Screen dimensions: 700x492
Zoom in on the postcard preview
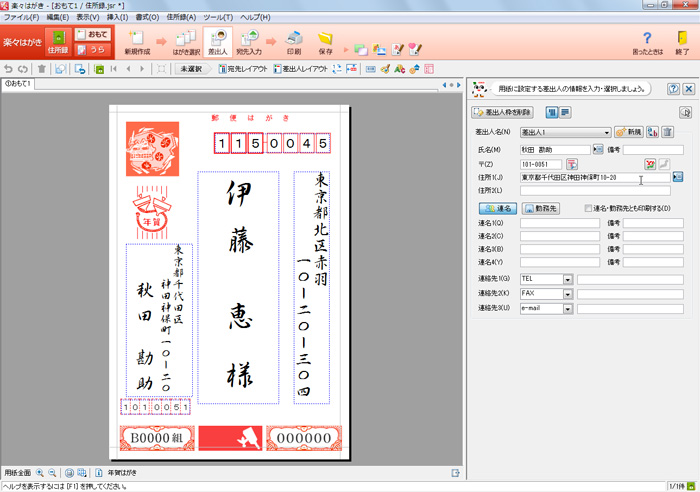[41, 472]
